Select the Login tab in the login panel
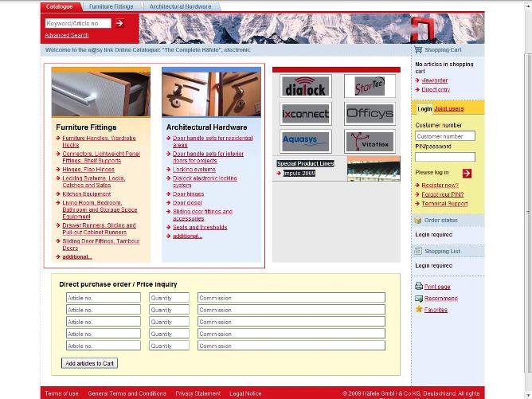 coord(424,109)
